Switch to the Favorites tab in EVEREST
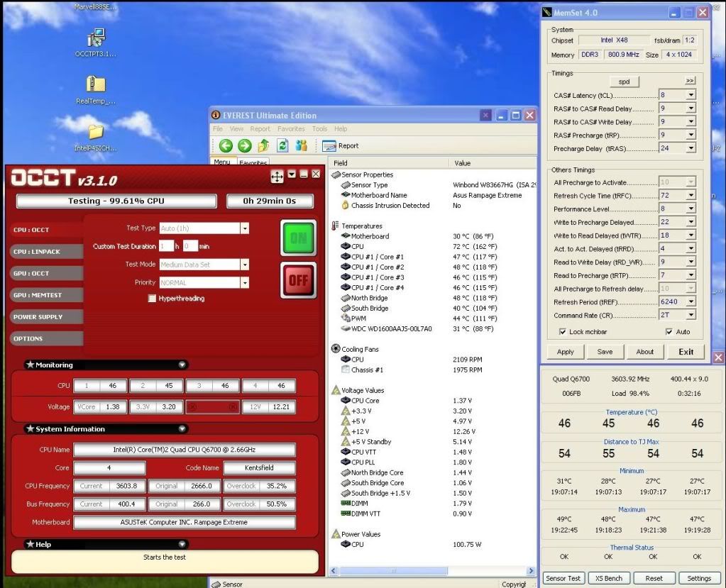Viewport: 726px width, 588px height. [x=253, y=162]
